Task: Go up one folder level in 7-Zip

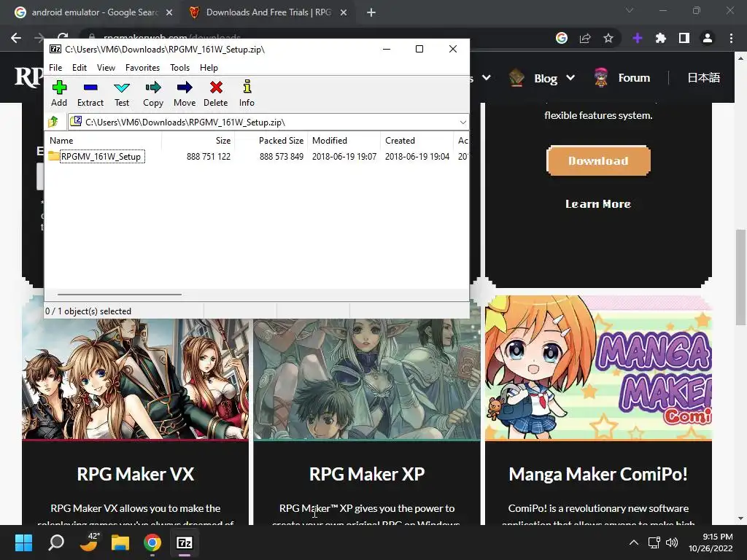Action: tap(53, 122)
